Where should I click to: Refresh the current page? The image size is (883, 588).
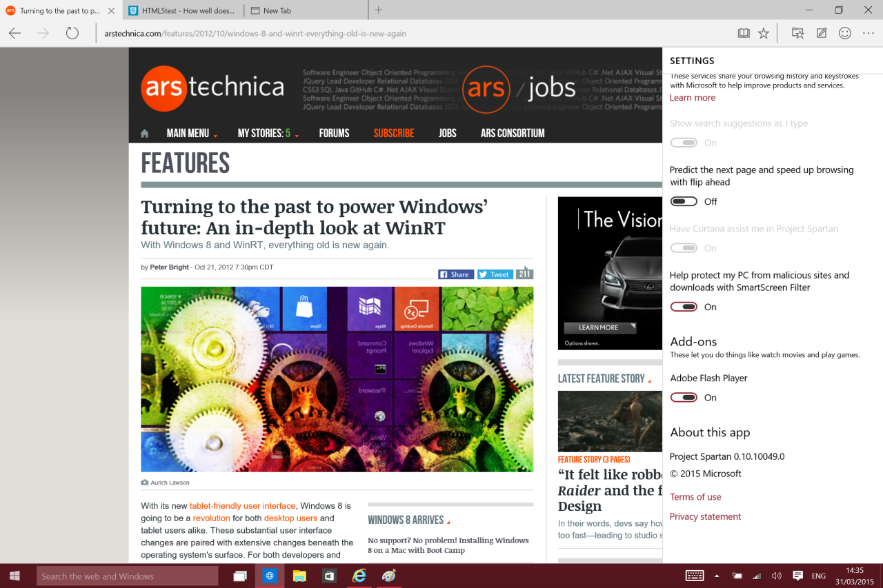click(72, 33)
